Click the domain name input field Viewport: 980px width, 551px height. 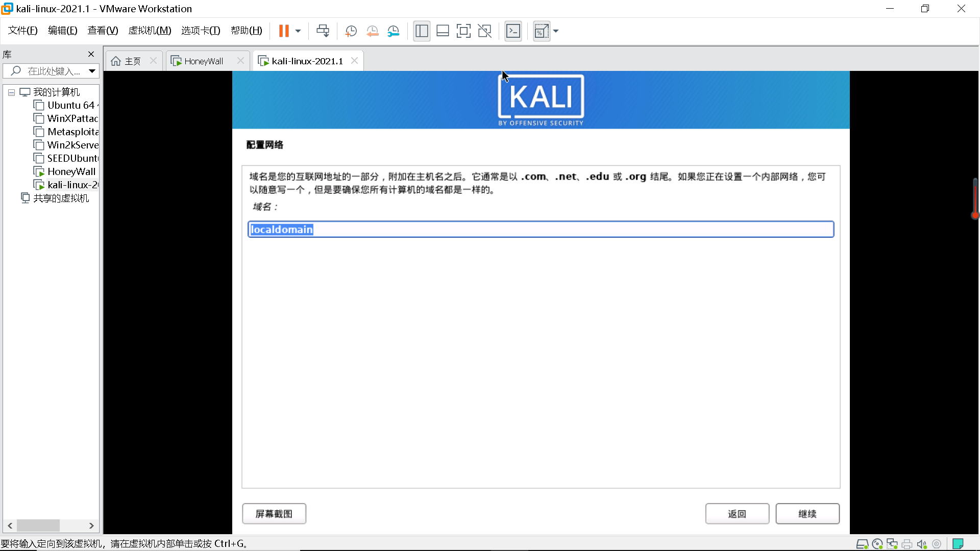pyautogui.click(x=541, y=230)
